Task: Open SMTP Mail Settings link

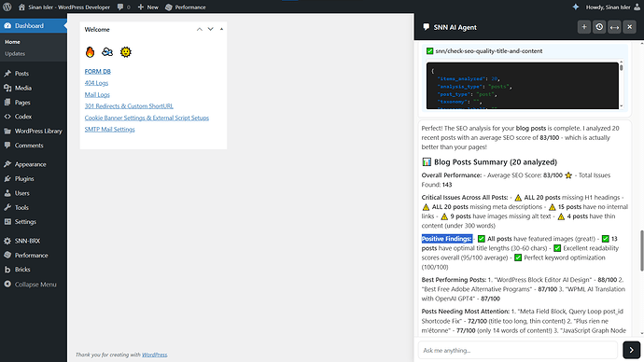Action: [x=109, y=130]
